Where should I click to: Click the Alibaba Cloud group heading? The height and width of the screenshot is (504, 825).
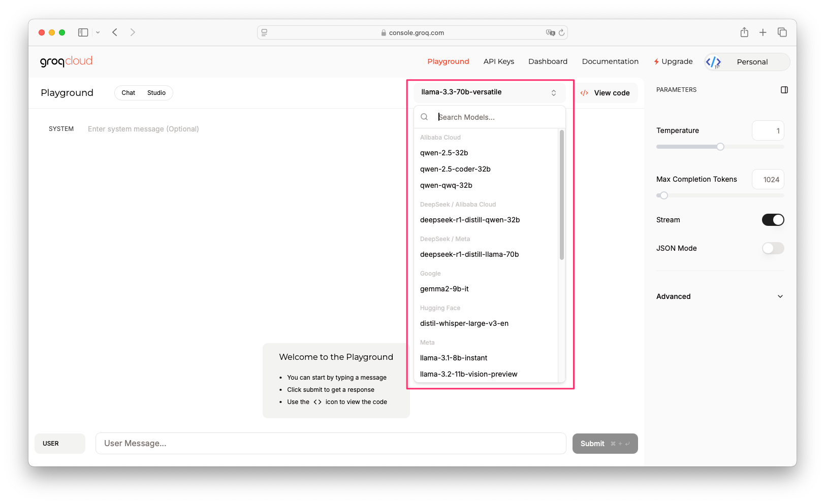440,138
